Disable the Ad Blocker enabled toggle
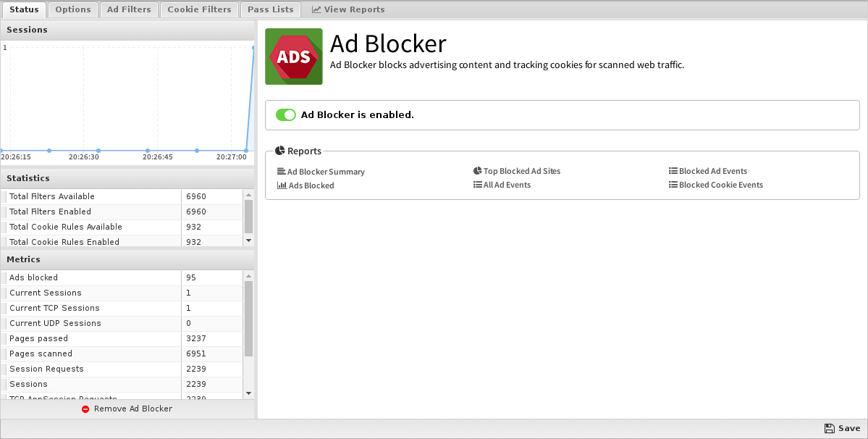 [x=286, y=114]
